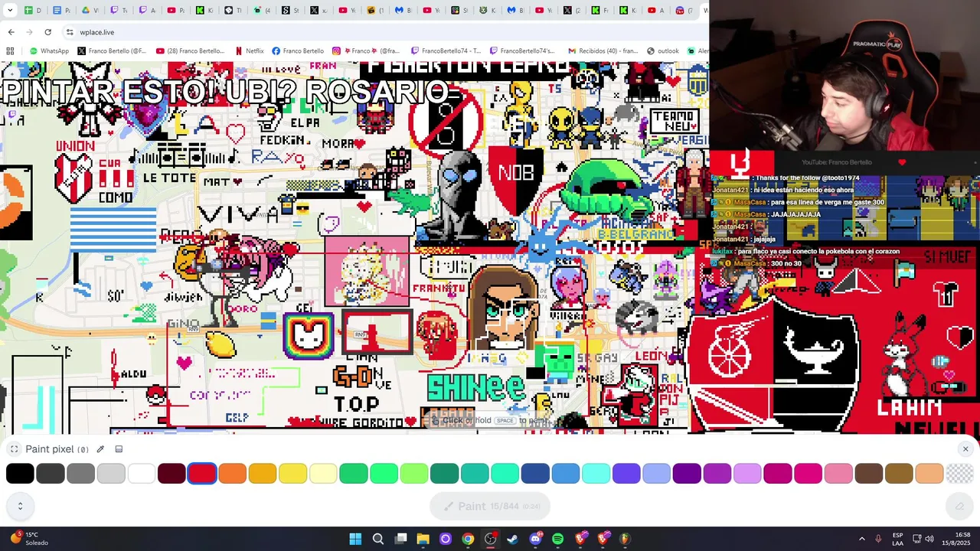Pick the white color swatch
This screenshot has width=980, height=551.
142,474
